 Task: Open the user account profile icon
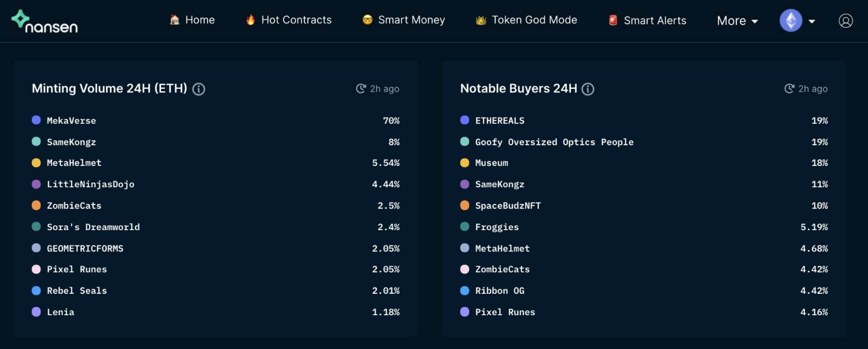point(845,21)
